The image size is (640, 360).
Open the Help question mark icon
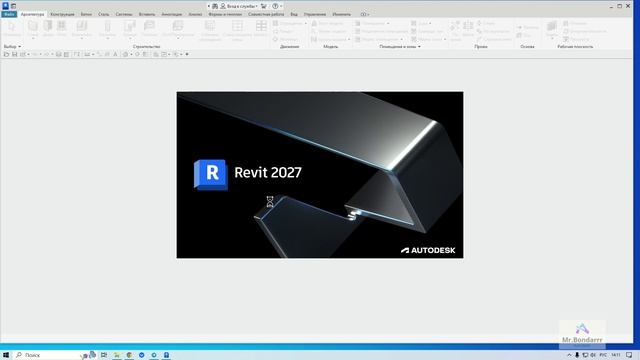(276, 6)
